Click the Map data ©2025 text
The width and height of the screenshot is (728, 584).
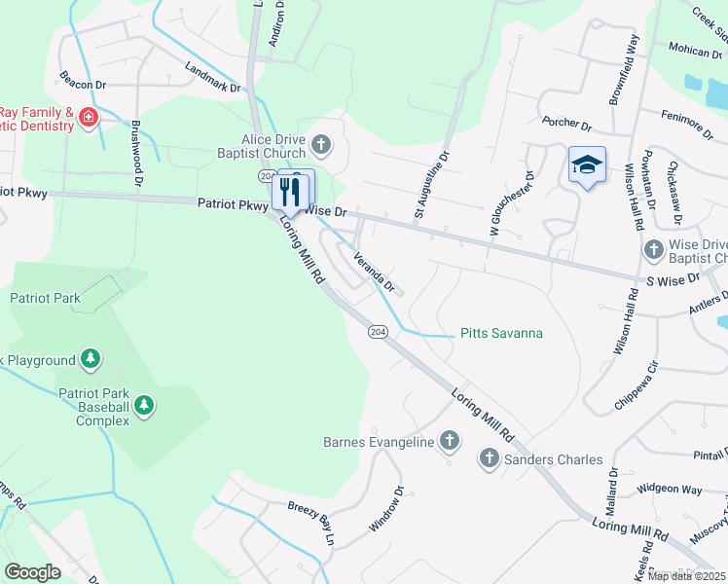[x=686, y=576]
